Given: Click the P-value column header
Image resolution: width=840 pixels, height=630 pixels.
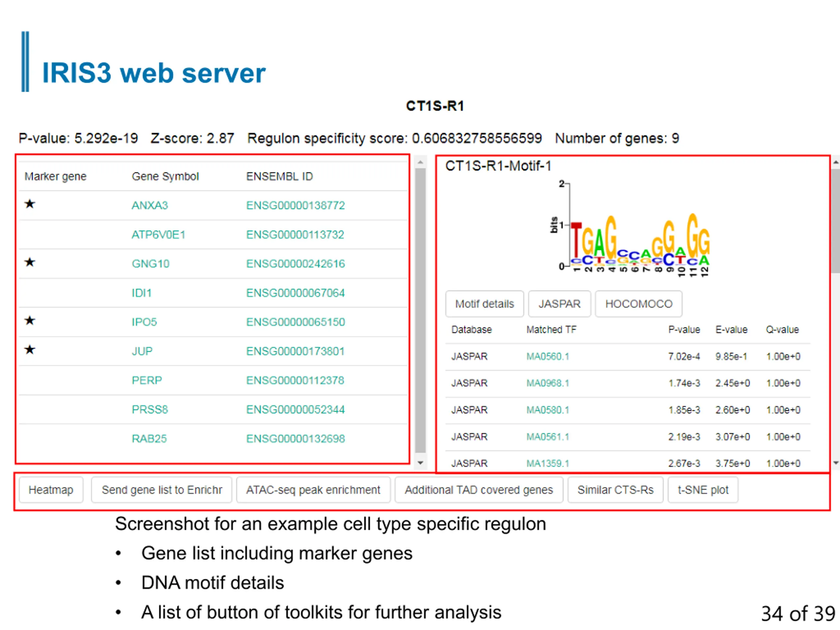Looking at the screenshot, I should pyautogui.click(x=684, y=330).
